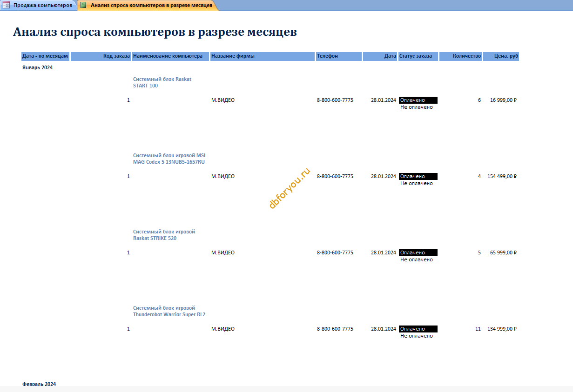This screenshot has height=392, width=573.
Task: Click quantity 5 in the 65 999,00 ₽ row
Action: point(479,252)
